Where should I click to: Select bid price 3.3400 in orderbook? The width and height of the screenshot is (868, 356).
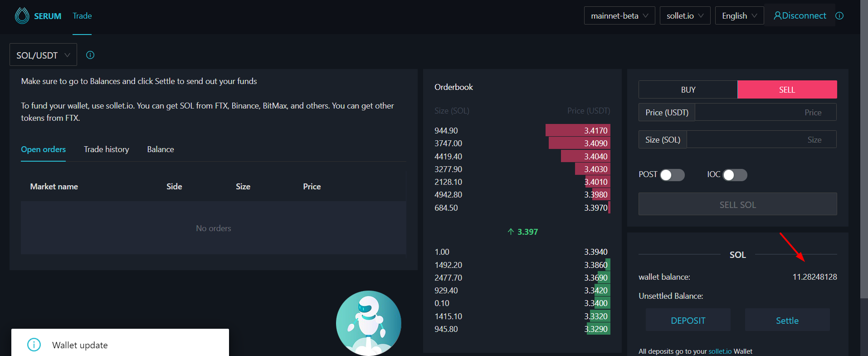[x=596, y=303]
